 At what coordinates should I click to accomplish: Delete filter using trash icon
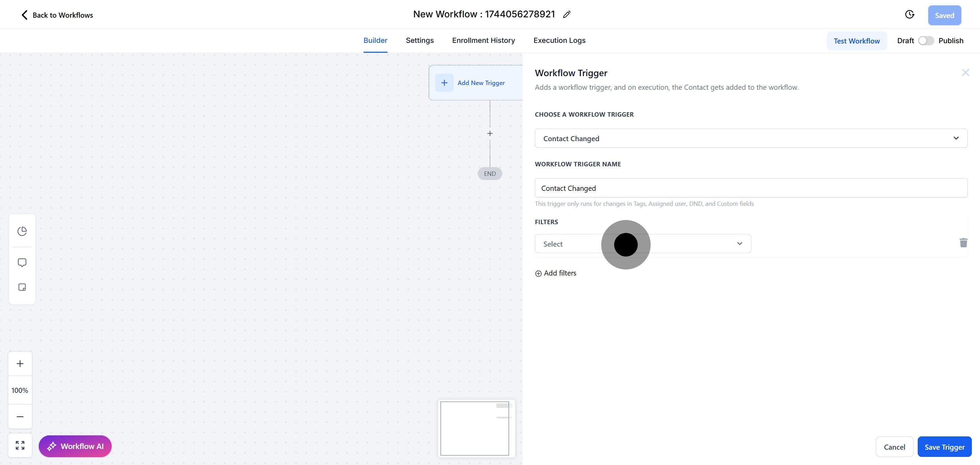963,243
